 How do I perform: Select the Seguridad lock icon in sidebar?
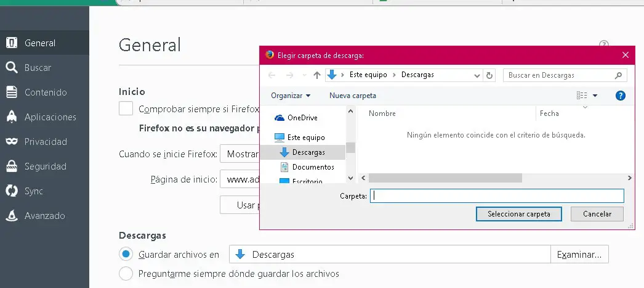[x=12, y=167]
